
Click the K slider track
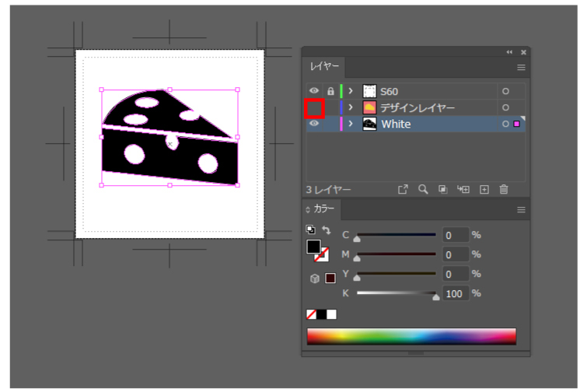tap(396, 292)
